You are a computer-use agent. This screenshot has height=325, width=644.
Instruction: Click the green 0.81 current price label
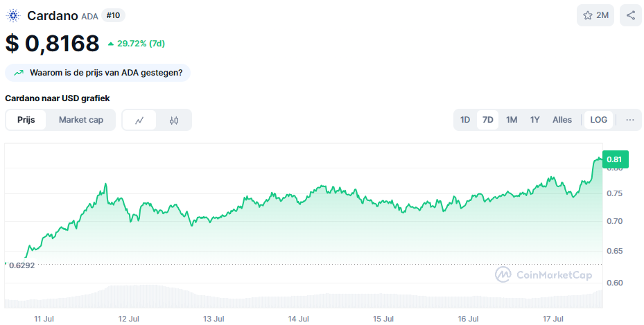pos(616,159)
